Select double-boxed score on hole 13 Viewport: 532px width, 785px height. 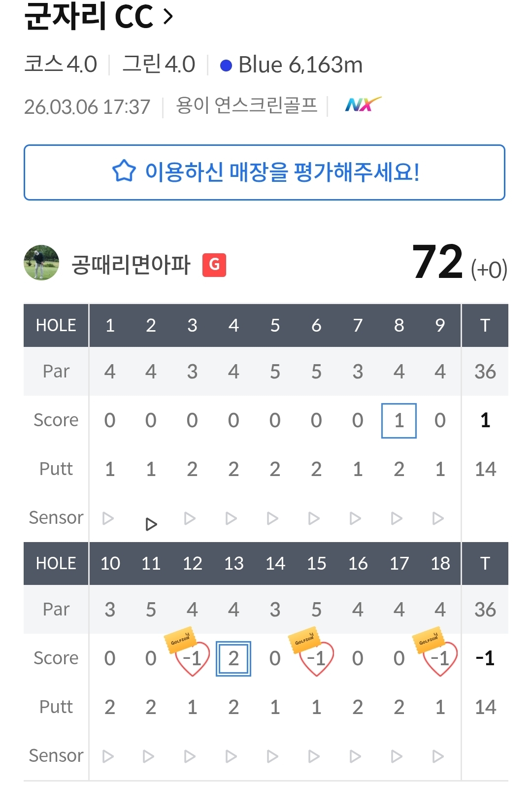coord(233,658)
